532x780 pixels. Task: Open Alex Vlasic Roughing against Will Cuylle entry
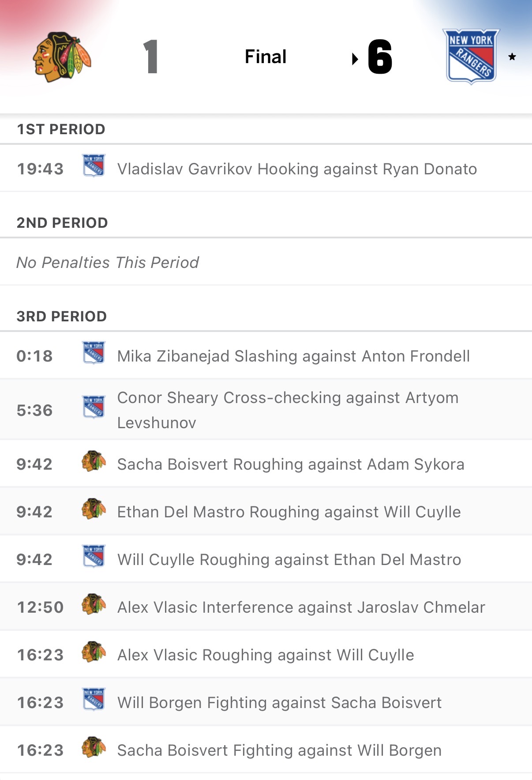[x=266, y=655]
